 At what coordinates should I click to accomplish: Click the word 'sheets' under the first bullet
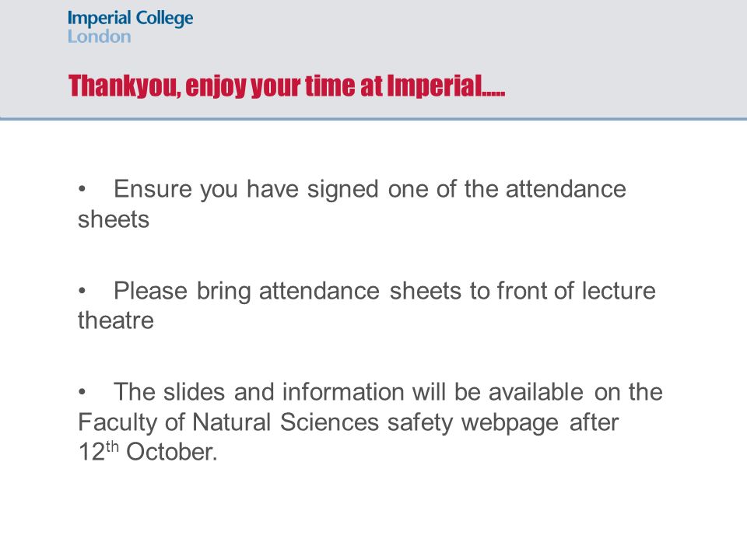[114, 219]
